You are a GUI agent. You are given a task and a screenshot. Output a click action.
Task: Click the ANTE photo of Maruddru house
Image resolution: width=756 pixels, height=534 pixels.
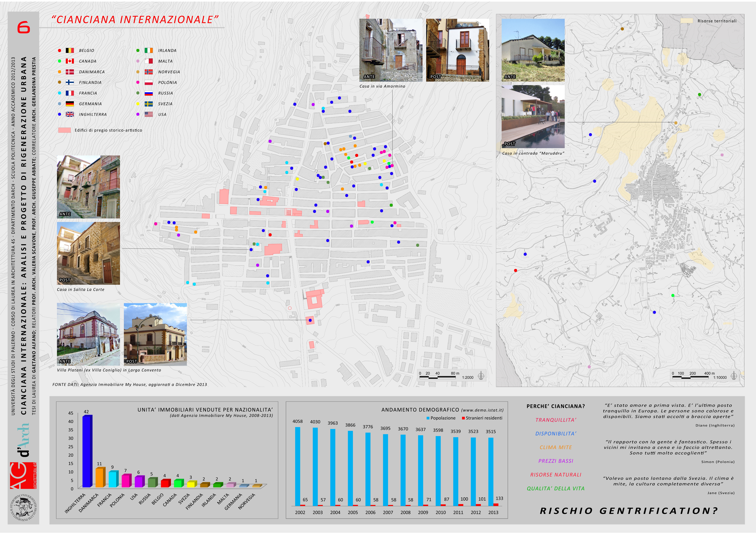[x=533, y=50]
